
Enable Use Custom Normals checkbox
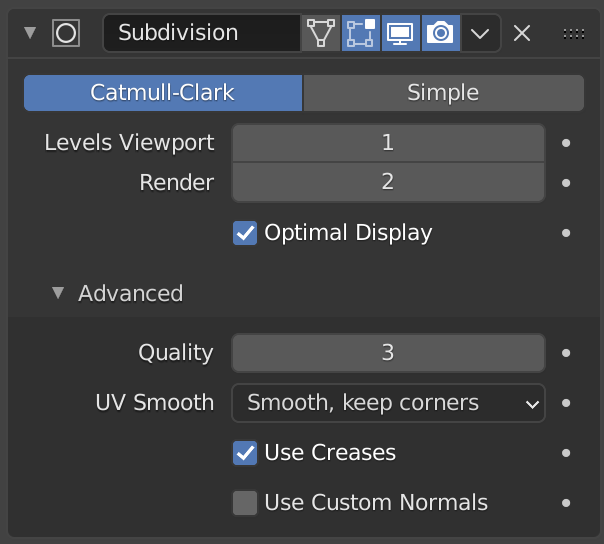click(245, 503)
